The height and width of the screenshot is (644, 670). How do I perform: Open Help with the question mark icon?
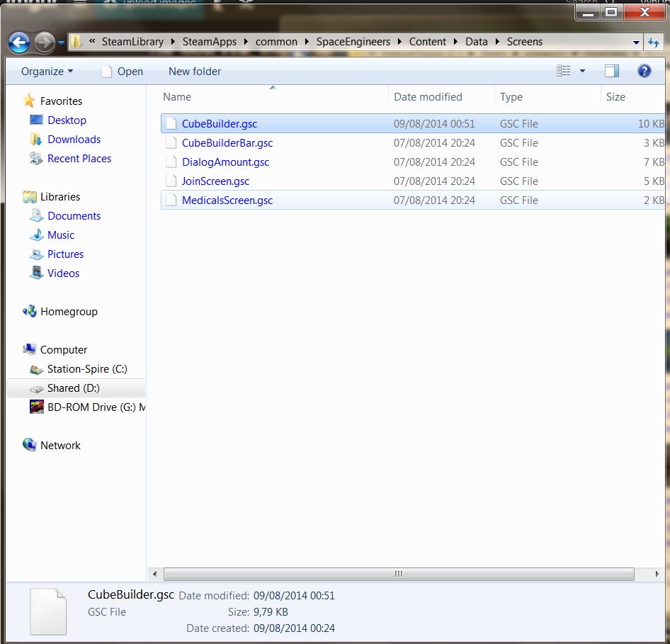click(x=645, y=71)
